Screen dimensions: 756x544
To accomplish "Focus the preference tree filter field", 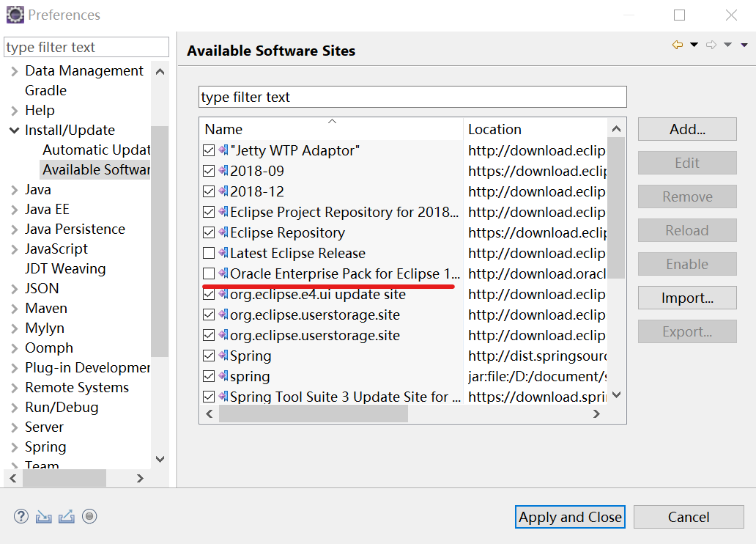I will [86, 47].
